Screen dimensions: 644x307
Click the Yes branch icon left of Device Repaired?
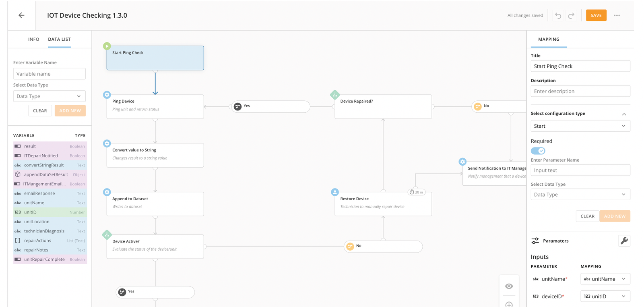coord(237,106)
